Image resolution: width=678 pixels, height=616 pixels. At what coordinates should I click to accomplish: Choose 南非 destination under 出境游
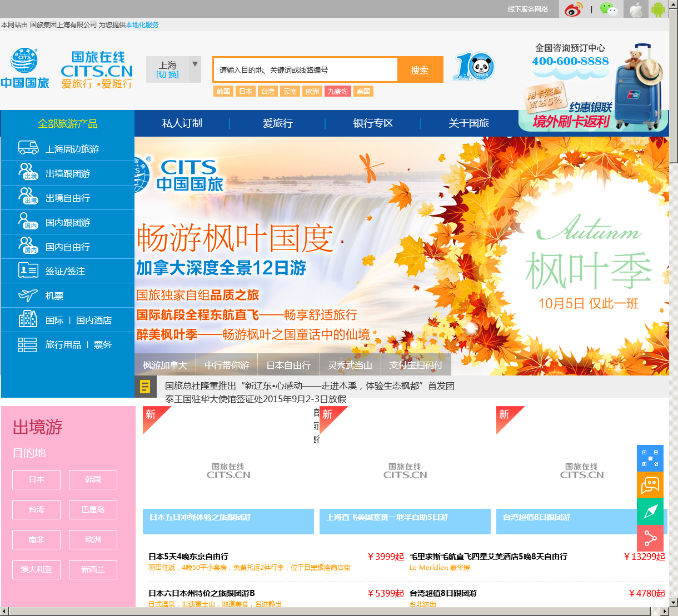pos(36,540)
